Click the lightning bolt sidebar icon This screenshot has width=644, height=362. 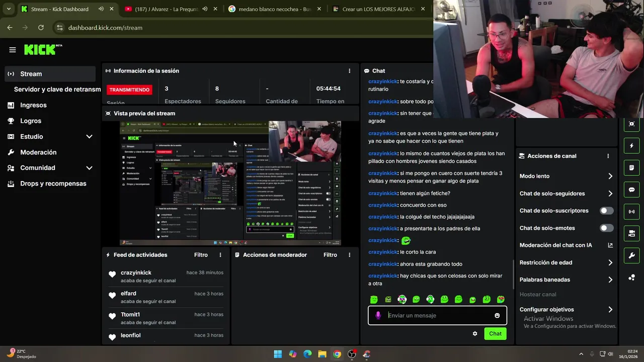coord(632,146)
